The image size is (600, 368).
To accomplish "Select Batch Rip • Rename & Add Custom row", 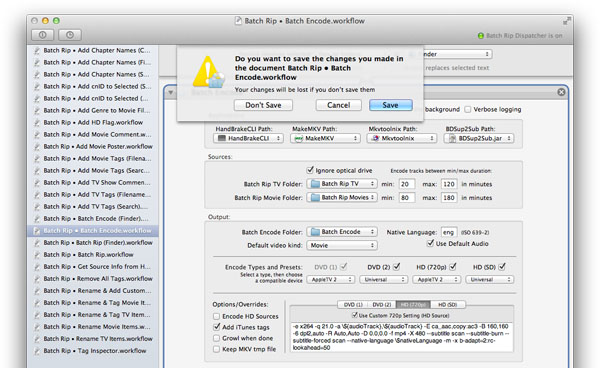I will pyautogui.click(x=93, y=291).
